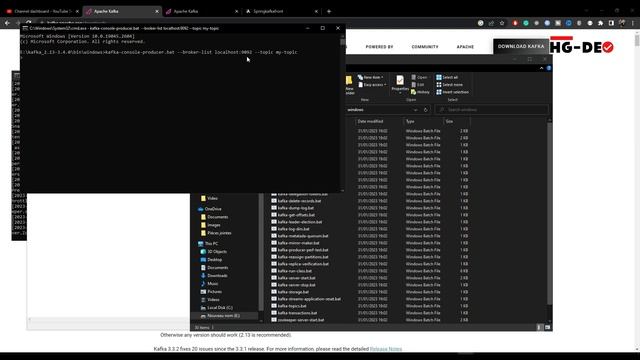Open the browser extensions puzzle icon
This screenshot has width=640, height=360.
pos(600,23)
